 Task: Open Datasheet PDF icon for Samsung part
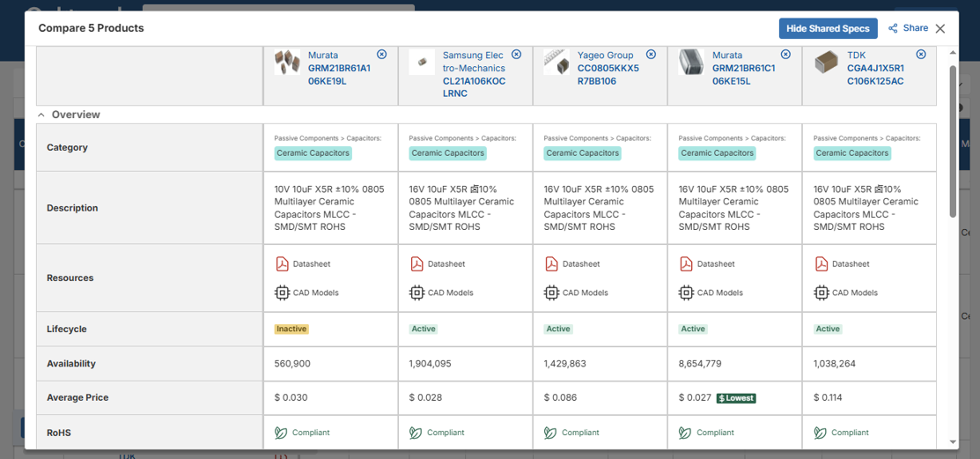(x=416, y=264)
